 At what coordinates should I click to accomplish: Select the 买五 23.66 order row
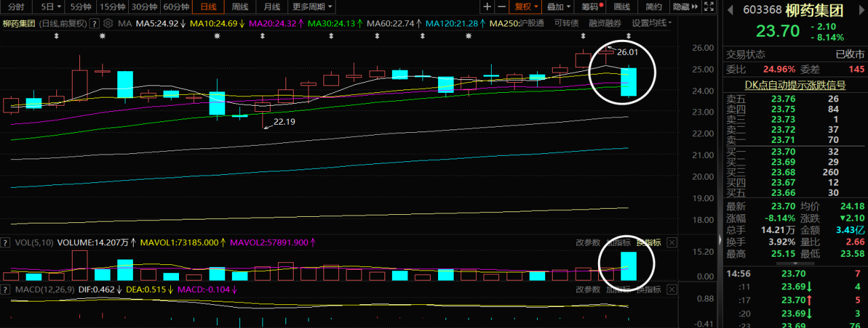point(795,193)
